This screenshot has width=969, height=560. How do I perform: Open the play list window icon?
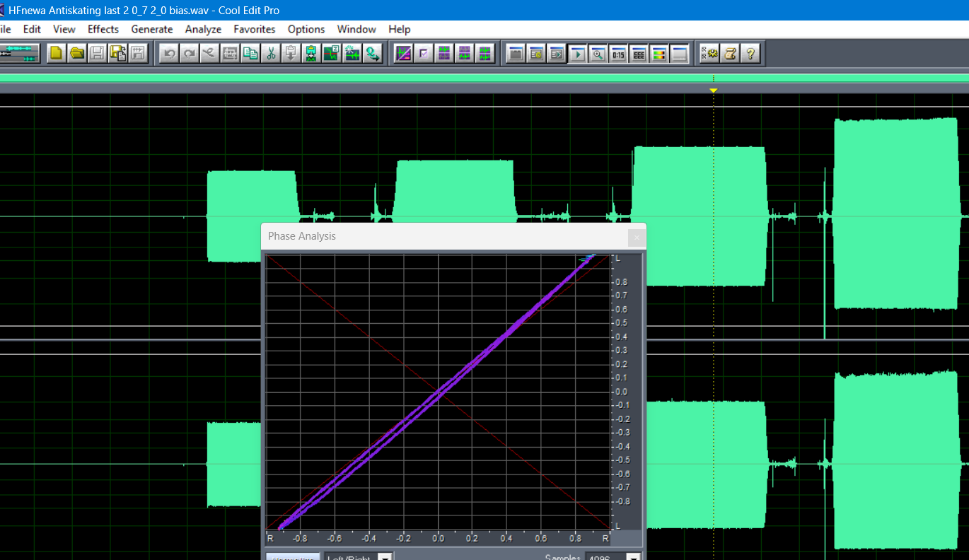[x=557, y=53]
